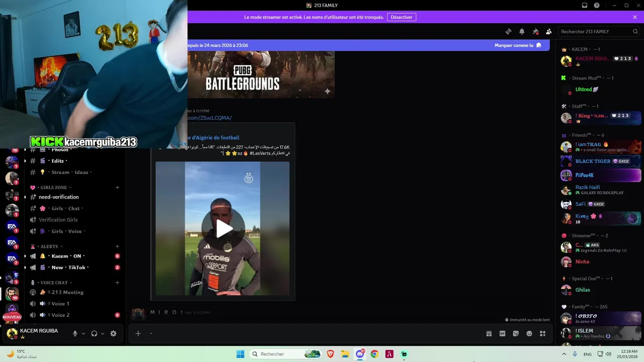The image size is (644, 362).
Task: Open EA server with 7 notifications
Action: (12, 258)
